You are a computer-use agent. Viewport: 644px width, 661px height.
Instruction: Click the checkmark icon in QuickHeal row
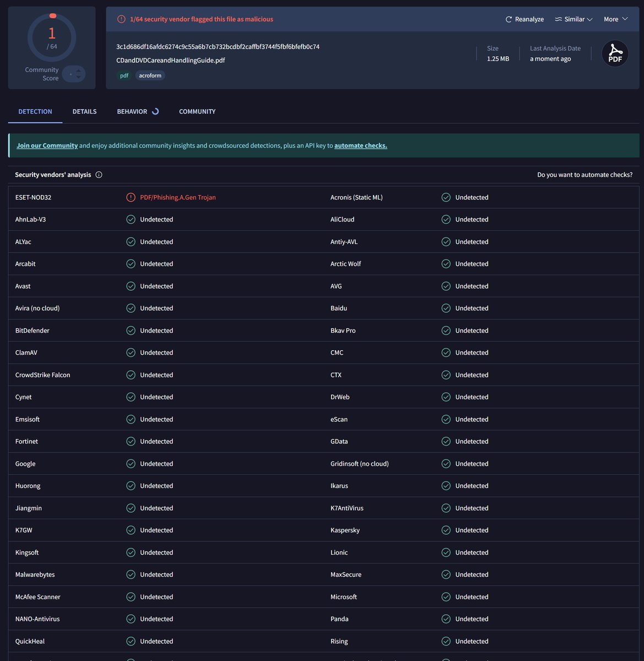point(131,641)
